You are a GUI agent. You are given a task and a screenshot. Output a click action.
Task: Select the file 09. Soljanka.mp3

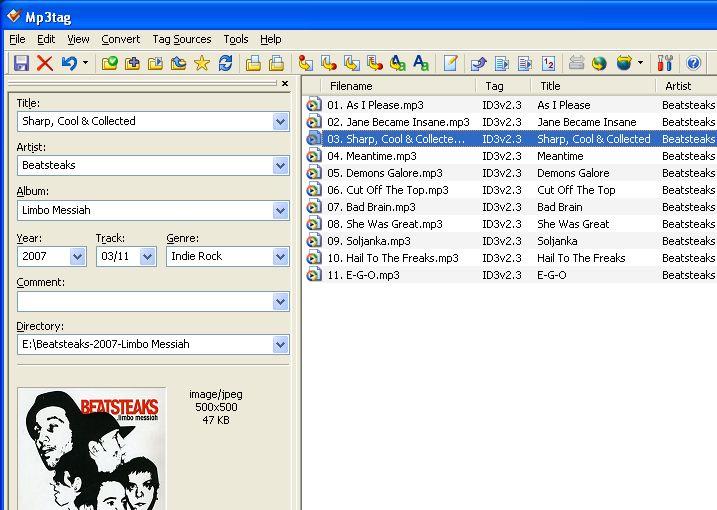(x=369, y=241)
